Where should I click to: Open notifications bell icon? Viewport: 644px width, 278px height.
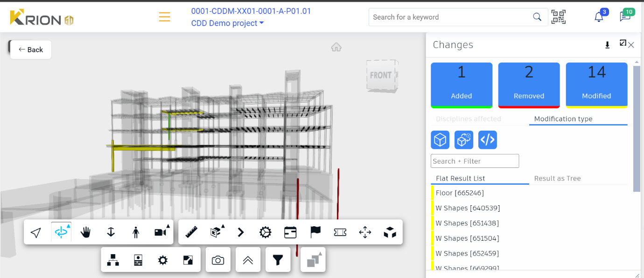click(599, 17)
